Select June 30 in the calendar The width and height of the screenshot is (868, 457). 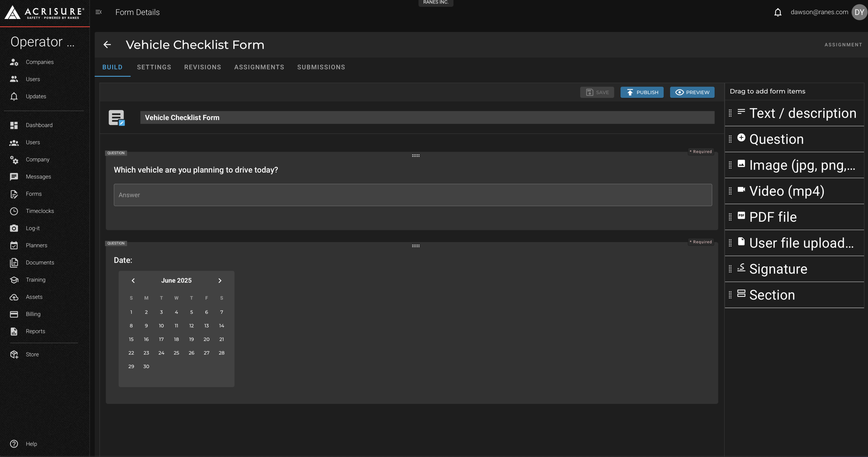(146, 366)
